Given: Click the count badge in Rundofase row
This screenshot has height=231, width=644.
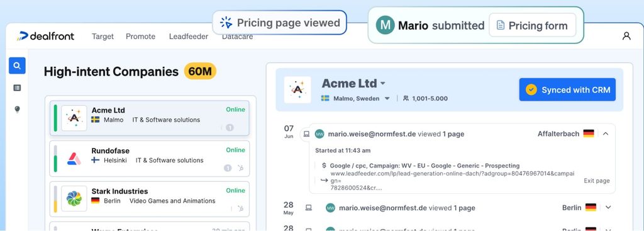Looking at the screenshot, I should coord(228,167).
